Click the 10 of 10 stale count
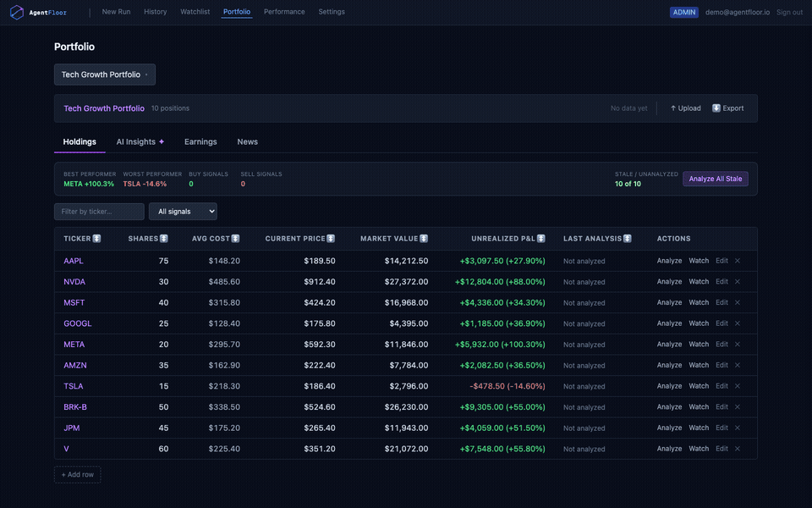 (x=628, y=184)
